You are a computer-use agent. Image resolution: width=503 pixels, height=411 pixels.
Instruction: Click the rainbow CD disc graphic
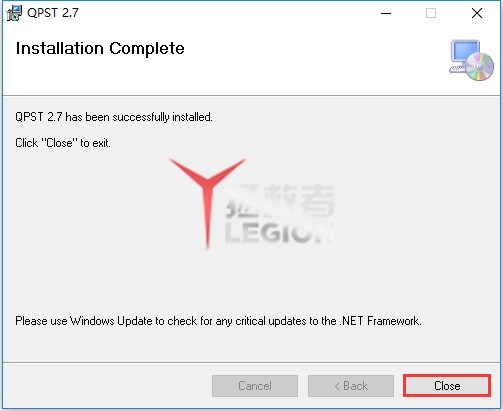(x=480, y=67)
